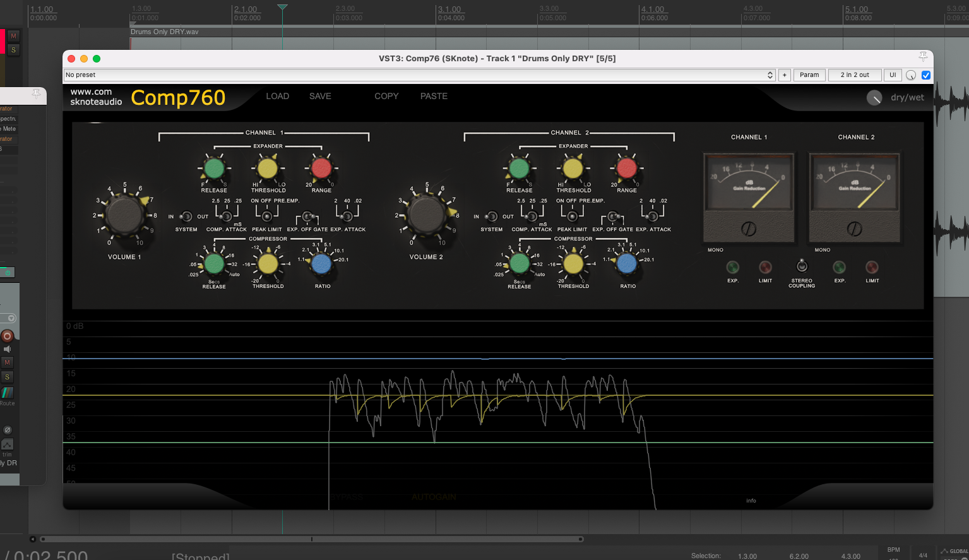Open the Param menu button
The width and height of the screenshot is (969, 560).
coord(809,75)
